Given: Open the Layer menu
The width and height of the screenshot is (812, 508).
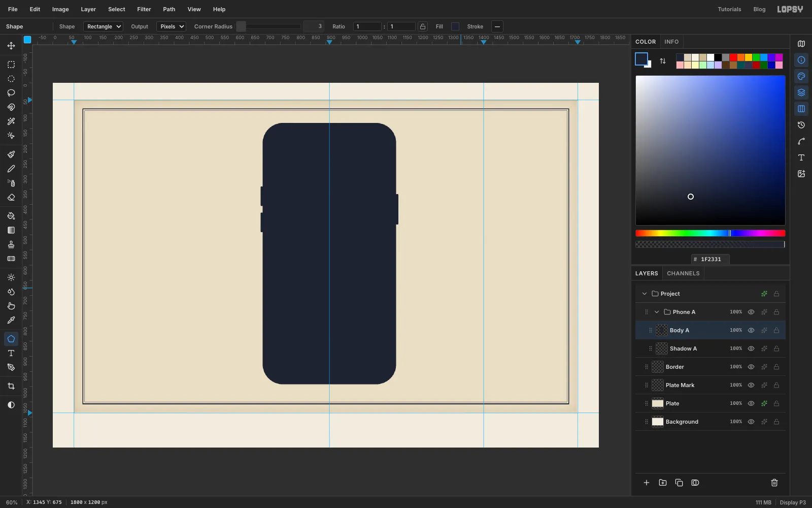Looking at the screenshot, I should point(88,9).
